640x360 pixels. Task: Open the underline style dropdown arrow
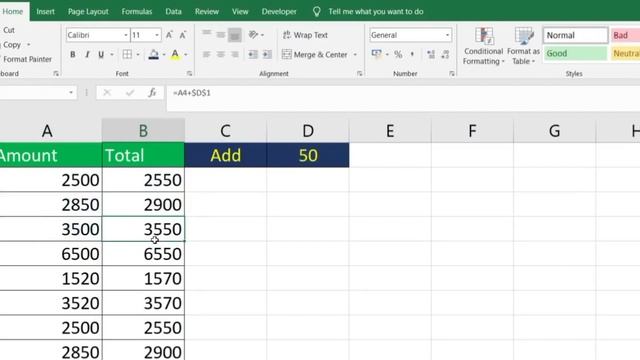pos(111,54)
